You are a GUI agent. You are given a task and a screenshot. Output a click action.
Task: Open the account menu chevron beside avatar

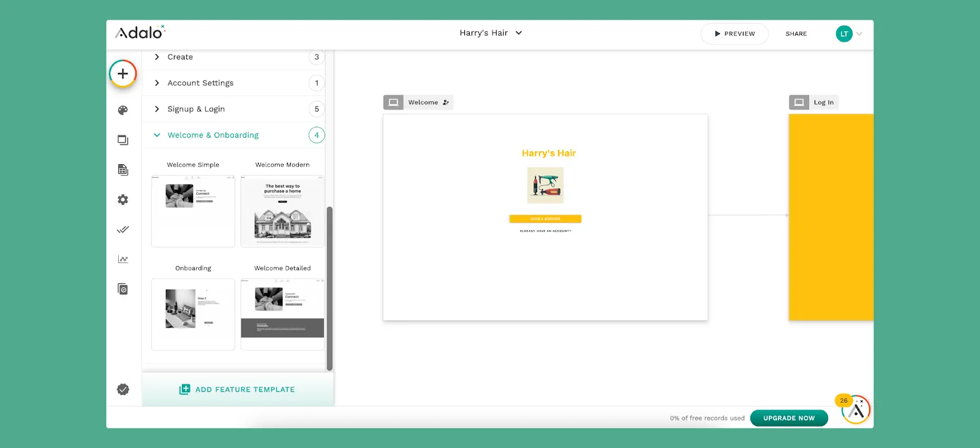(x=859, y=34)
